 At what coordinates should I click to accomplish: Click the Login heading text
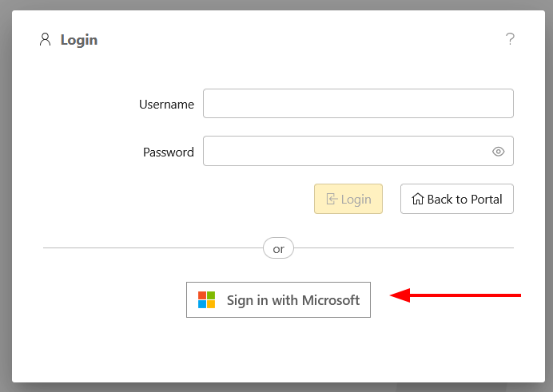[x=79, y=40]
